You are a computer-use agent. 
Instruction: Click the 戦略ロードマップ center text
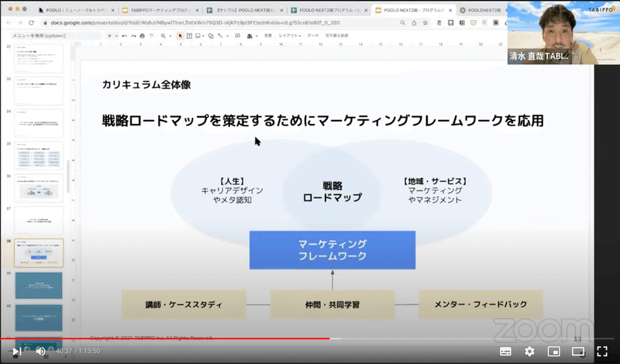[332, 191]
